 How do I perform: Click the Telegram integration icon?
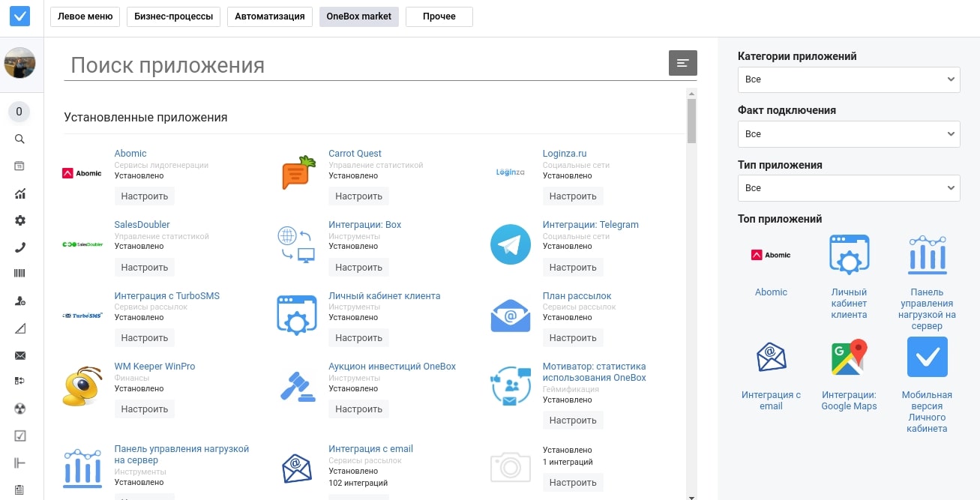(510, 244)
